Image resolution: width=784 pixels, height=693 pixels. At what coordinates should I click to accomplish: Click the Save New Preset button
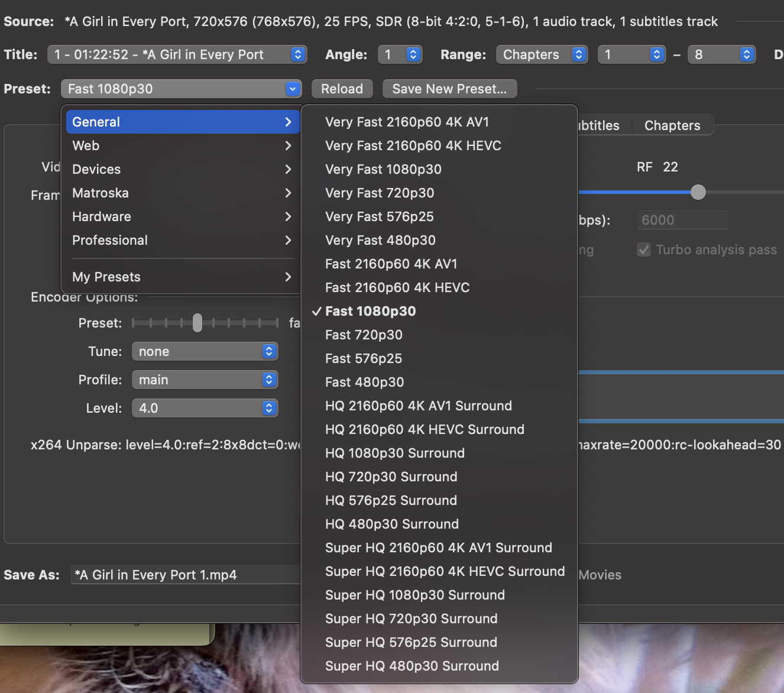449,89
